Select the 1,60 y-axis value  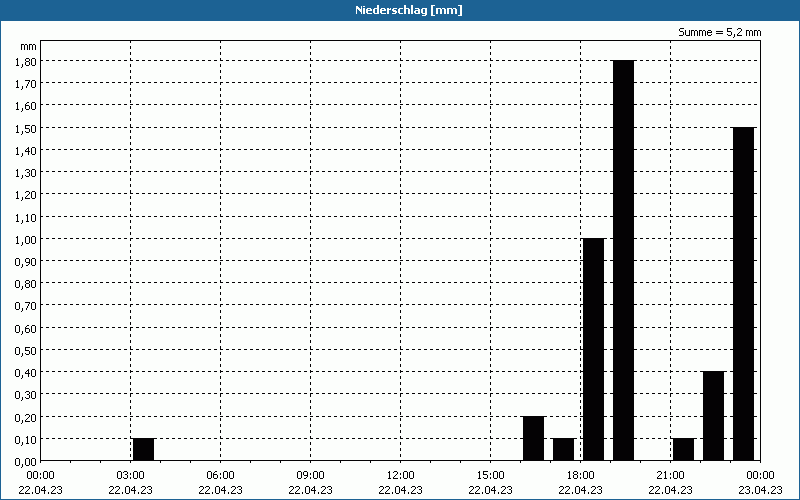[26, 106]
